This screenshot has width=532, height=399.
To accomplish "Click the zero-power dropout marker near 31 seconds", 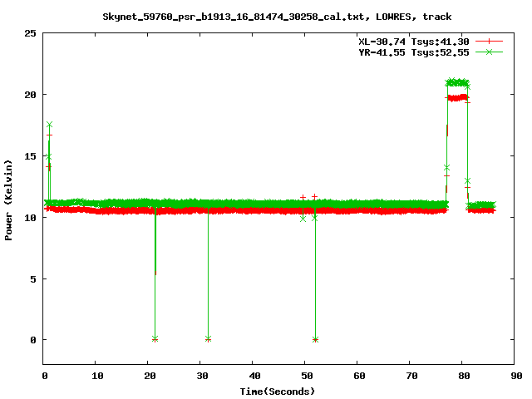I will [x=209, y=339].
